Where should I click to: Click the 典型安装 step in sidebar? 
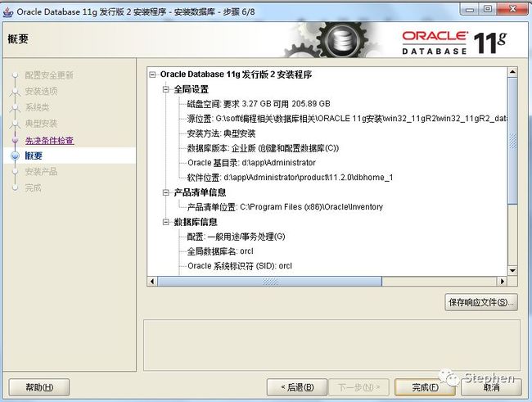(41, 124)
